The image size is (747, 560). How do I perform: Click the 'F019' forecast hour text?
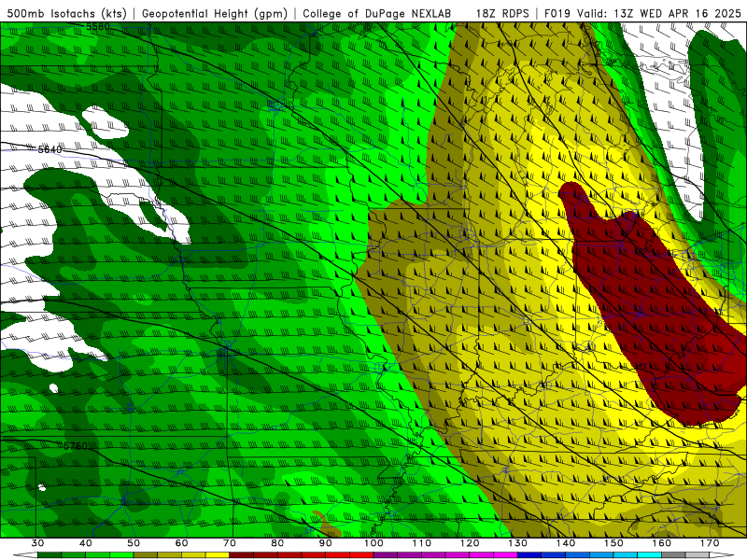pyautogui.click(x=558, y=13)
